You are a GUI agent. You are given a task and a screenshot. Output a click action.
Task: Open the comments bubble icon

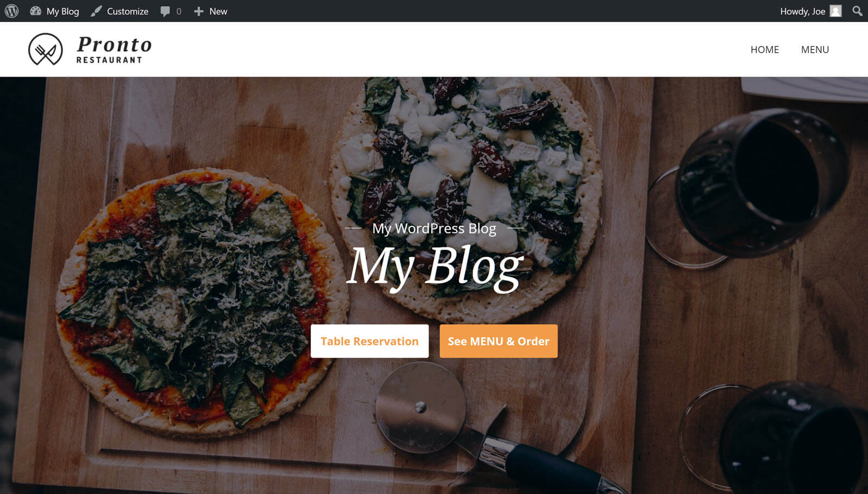(x=165, y=11)
